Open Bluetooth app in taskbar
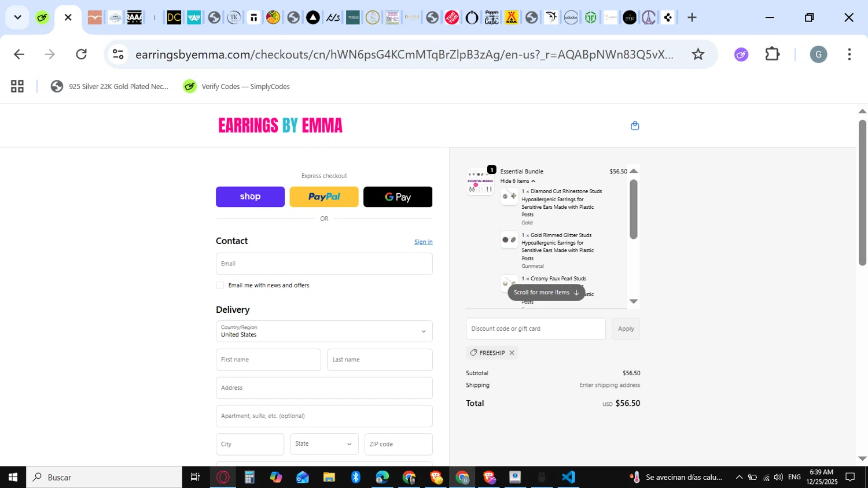 356,477
